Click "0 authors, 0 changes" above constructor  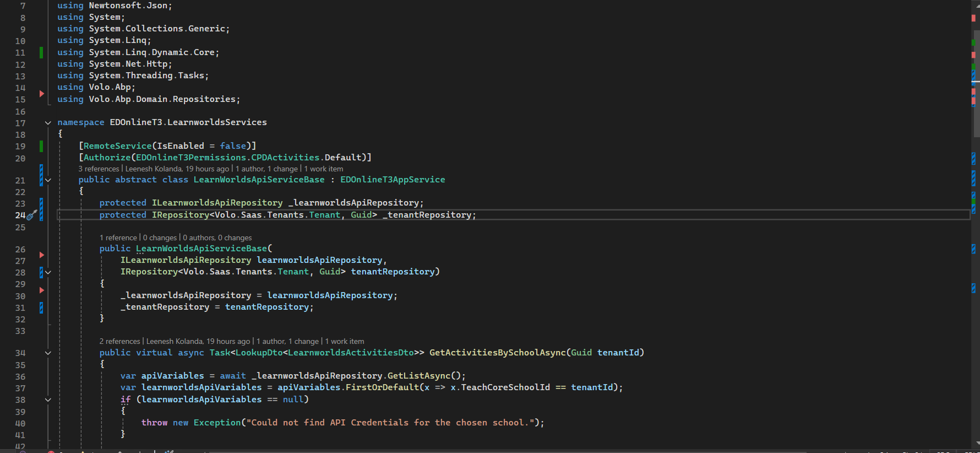click(217, 238)
